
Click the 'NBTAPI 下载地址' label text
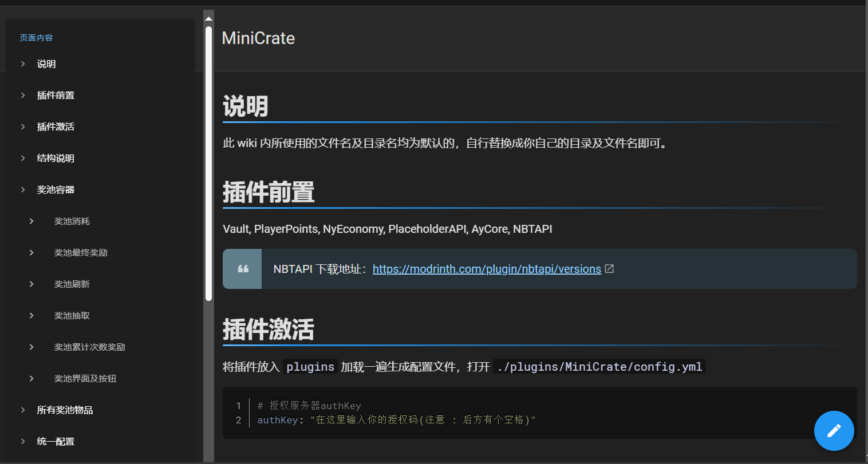pyautogui.click(x=321, y=269)
